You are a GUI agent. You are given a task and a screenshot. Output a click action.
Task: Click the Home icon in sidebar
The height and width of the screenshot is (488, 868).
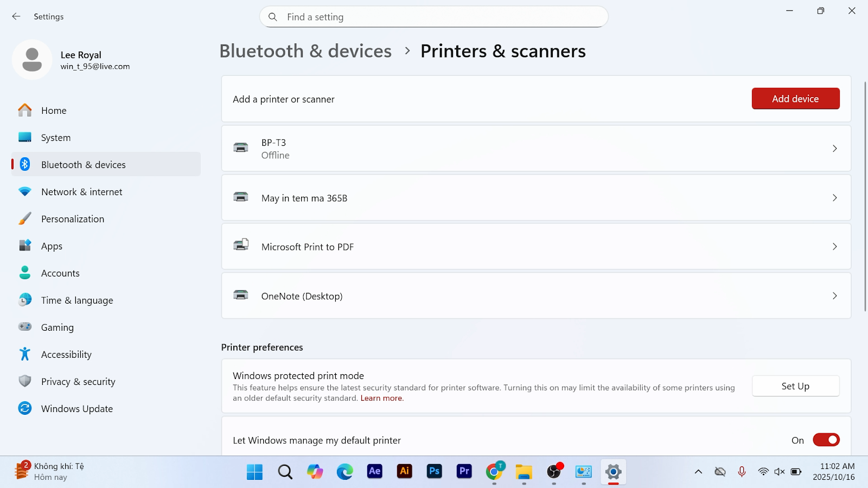(x=25, y=111)
